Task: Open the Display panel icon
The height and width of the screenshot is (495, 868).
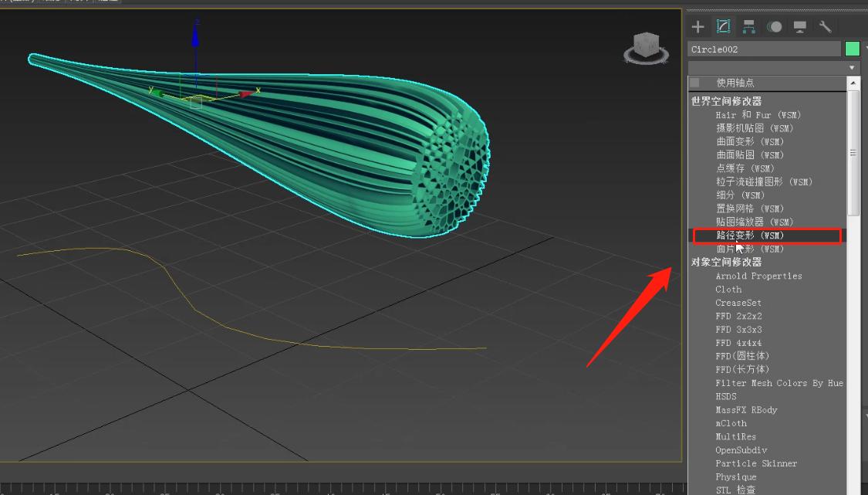Action: tap(799, 27)
